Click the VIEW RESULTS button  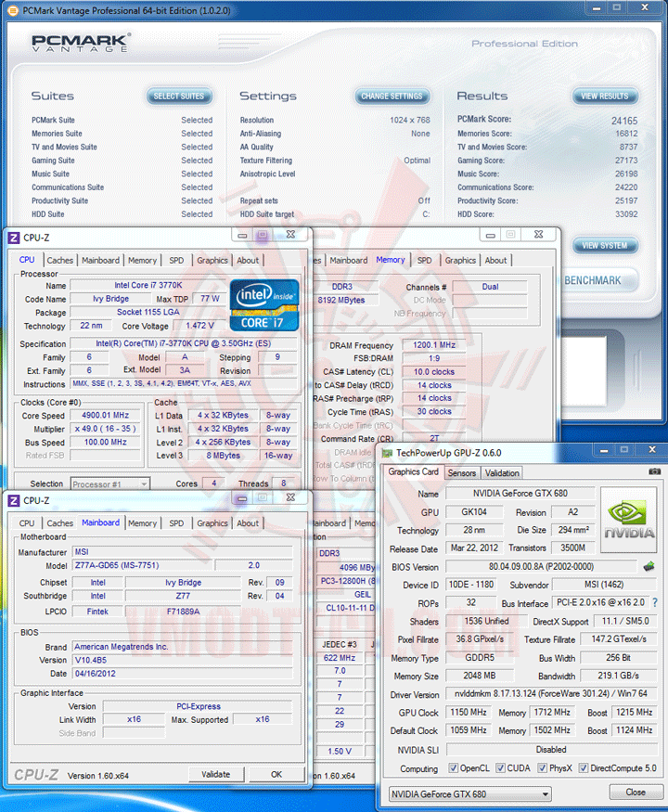point(604,97)
